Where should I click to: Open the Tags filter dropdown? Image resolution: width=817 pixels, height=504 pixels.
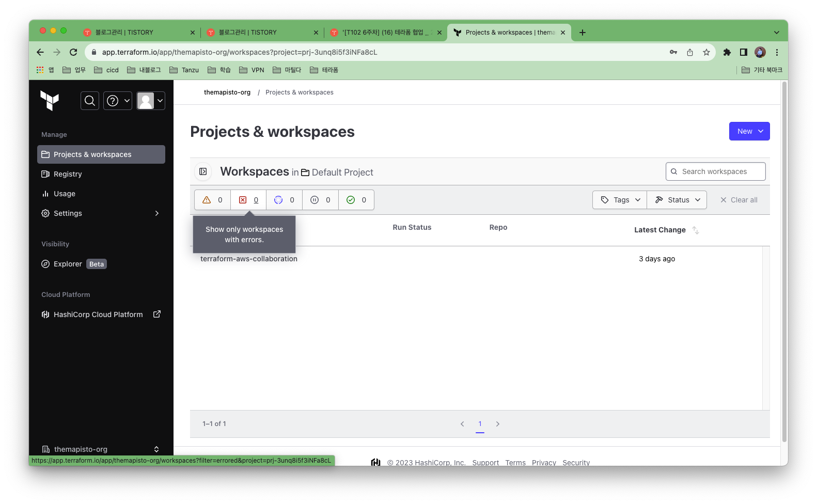point(620,200)
